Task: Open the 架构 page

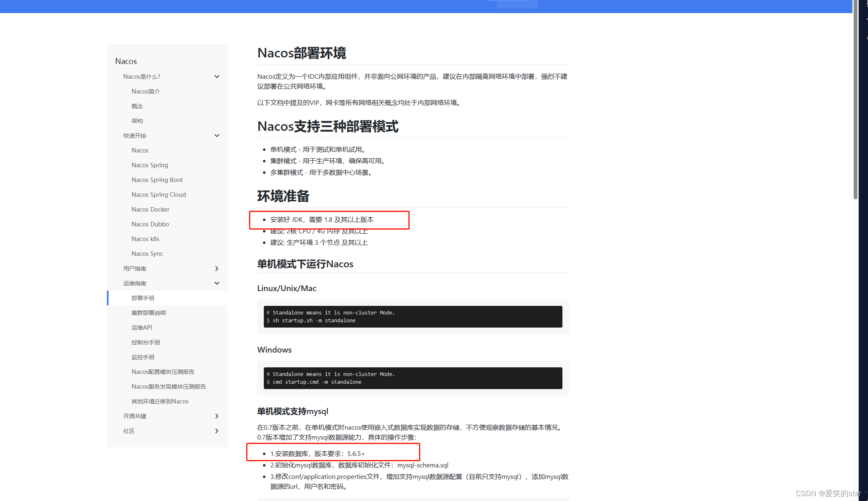Action: [x=137, y=121]
